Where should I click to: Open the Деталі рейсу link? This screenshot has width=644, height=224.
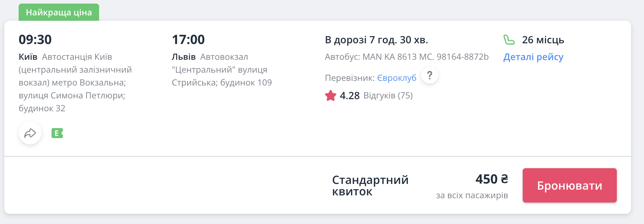click(533, 57)
